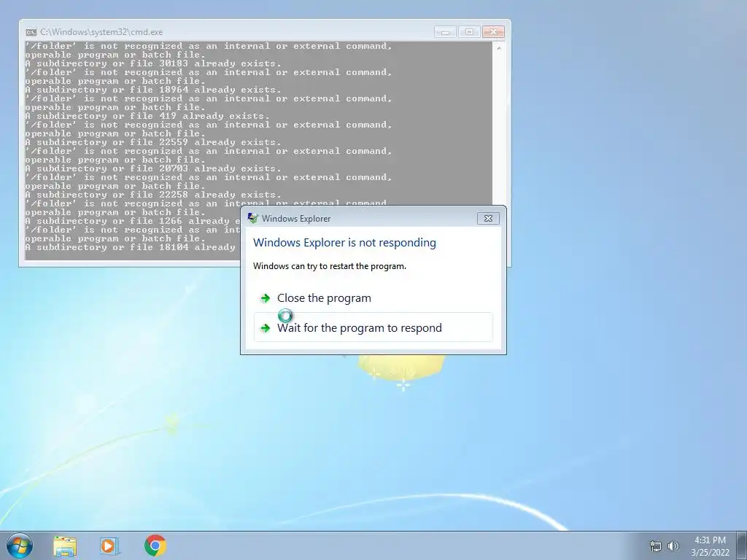Open the Windows Start menu orb
Screen dimensions: 747x560
click(x=20, y=545)
